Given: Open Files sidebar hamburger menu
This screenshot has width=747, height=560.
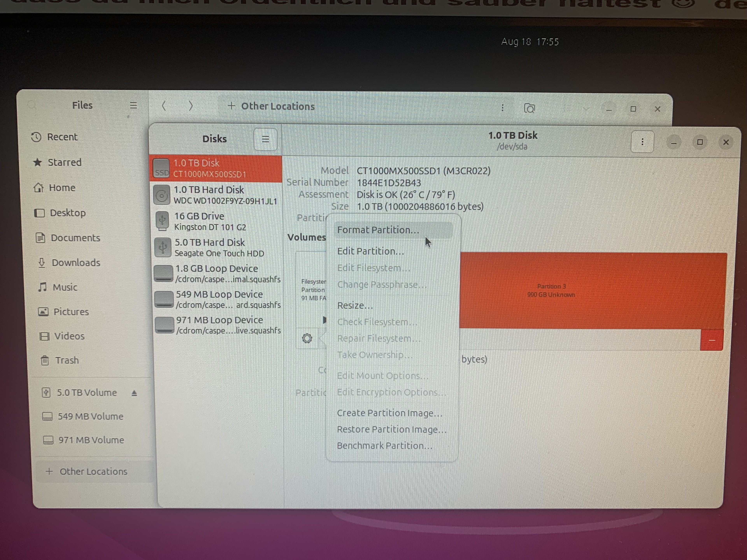Looking at the screenshot, I should [133, 106].
